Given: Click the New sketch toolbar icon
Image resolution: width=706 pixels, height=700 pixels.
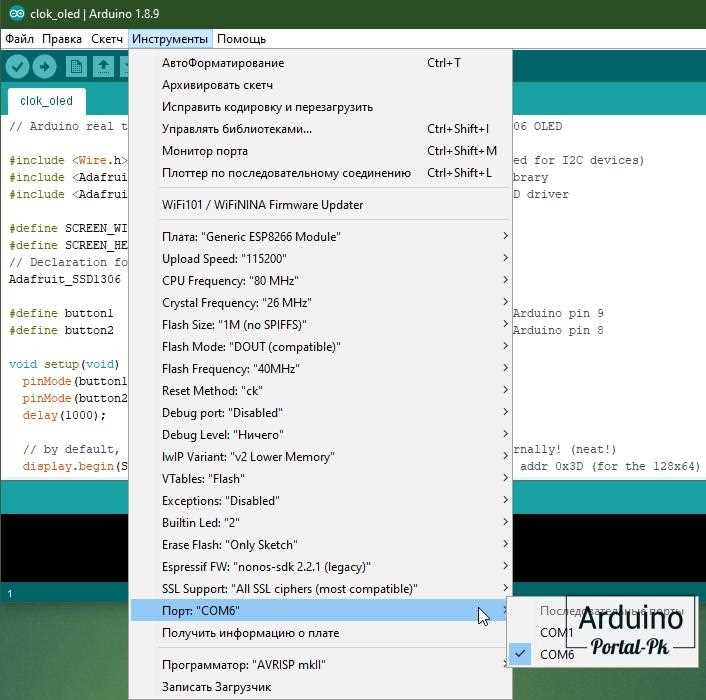Looking at the screenshot, I should (76, 67).
